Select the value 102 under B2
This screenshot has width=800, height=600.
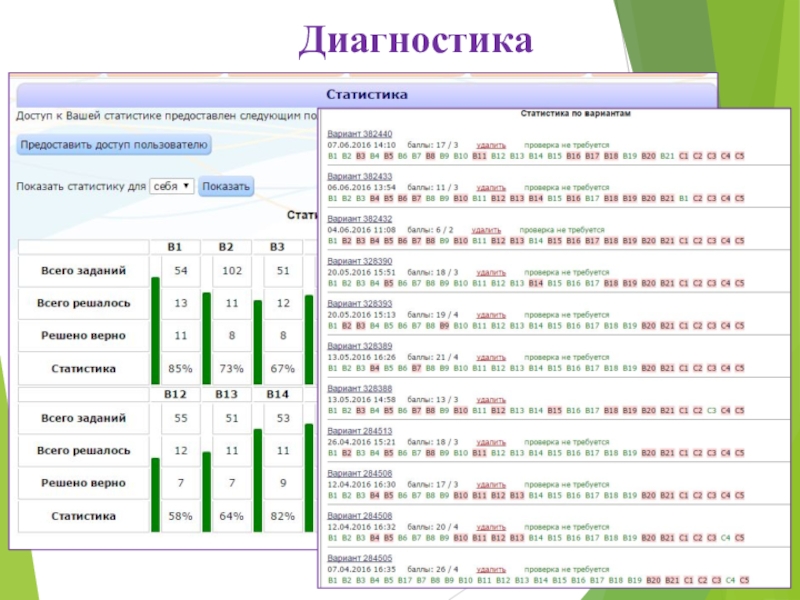coord(232,270)
